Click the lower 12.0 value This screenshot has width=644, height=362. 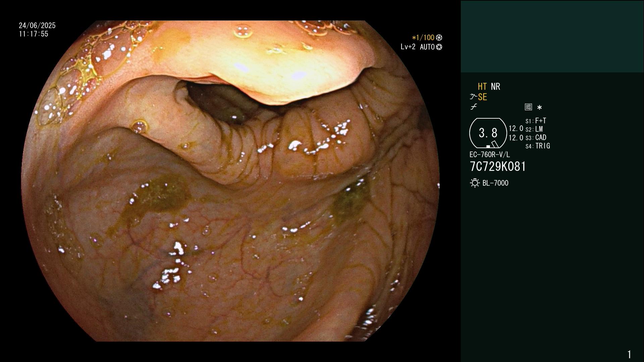pos(516,138)
